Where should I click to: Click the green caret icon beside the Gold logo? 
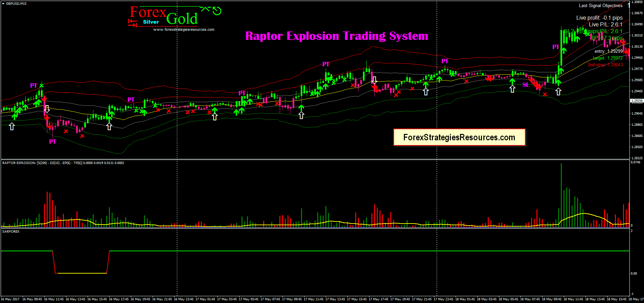(x=205, y=9)
